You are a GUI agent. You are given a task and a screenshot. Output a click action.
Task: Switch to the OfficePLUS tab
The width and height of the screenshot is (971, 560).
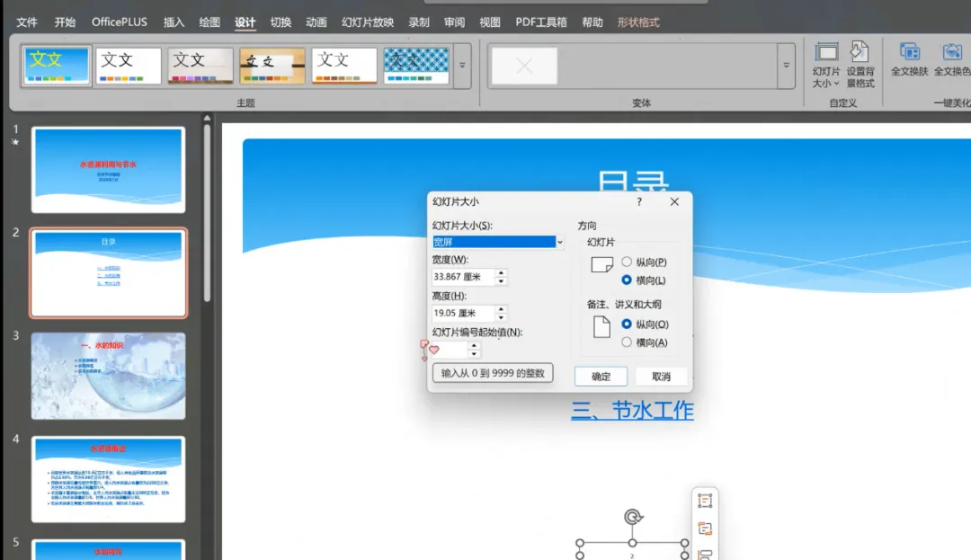pos(120,22)
